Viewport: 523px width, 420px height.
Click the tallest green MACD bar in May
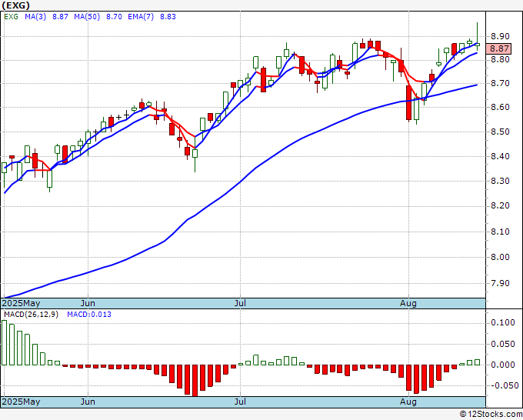(4, 342)
